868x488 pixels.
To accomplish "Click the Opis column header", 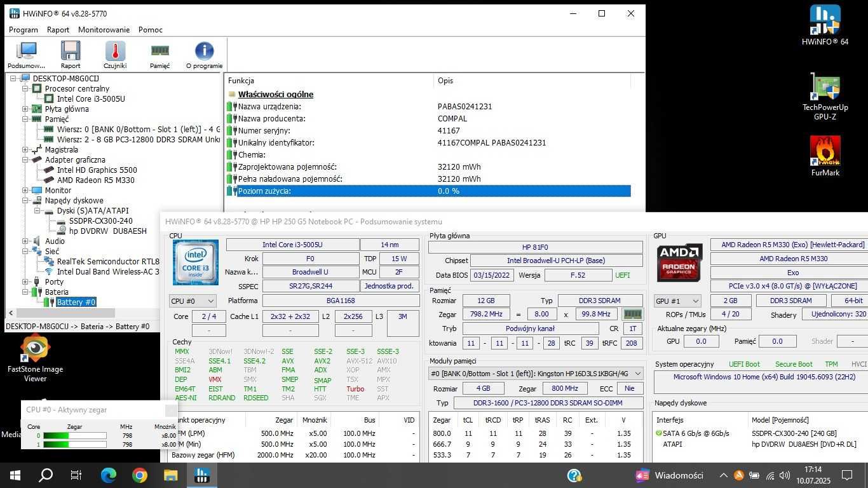I will [x=532, y=81].
